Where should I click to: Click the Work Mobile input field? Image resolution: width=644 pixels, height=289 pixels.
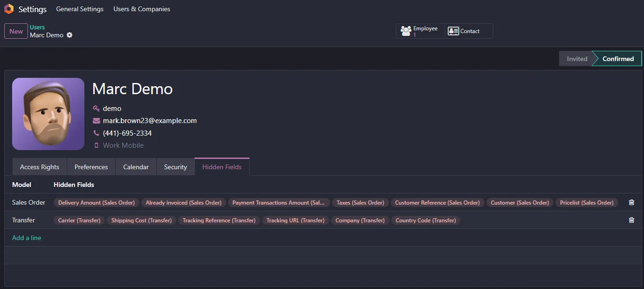[123, 145]
